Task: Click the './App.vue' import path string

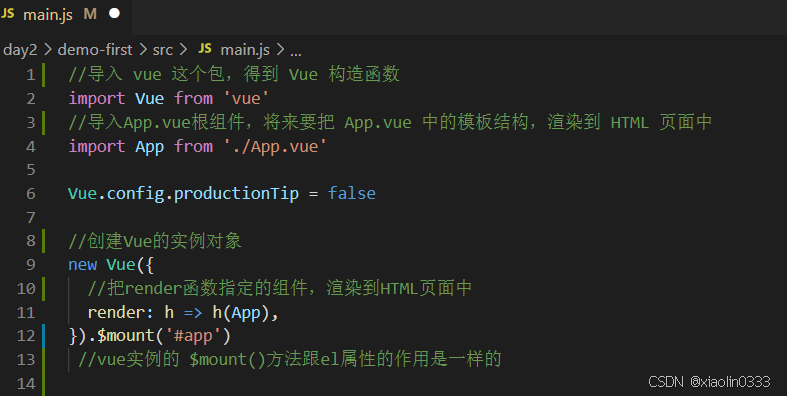Action: [275, 146]
